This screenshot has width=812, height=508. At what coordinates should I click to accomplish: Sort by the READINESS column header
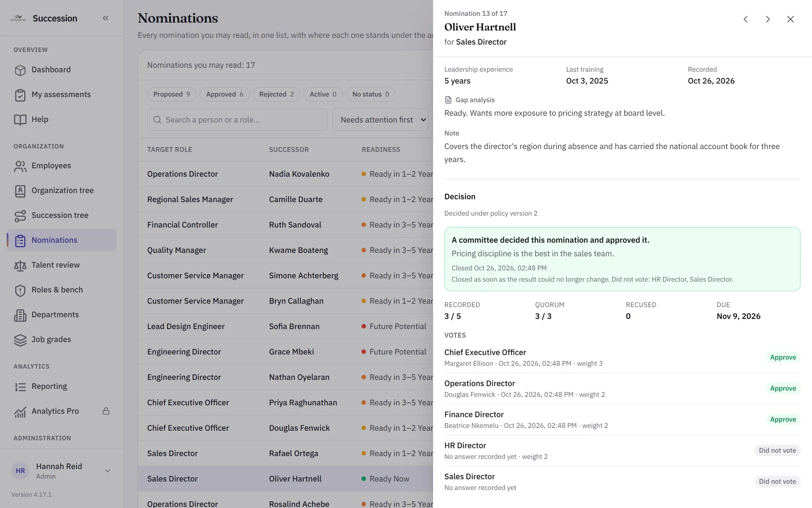click(x=381, y=150)
